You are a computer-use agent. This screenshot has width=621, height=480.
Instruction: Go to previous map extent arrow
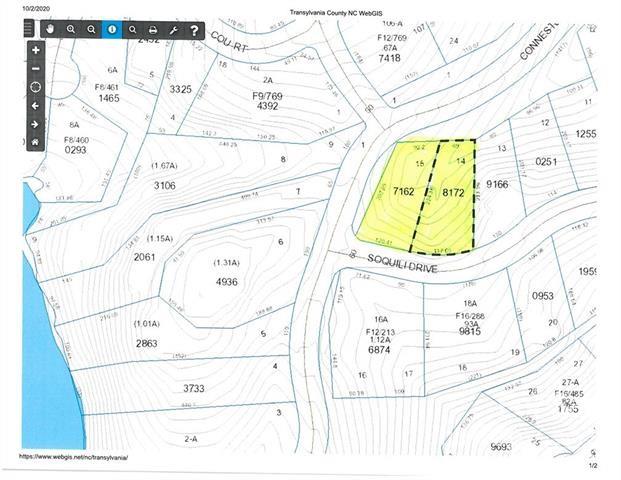point(36,106)
